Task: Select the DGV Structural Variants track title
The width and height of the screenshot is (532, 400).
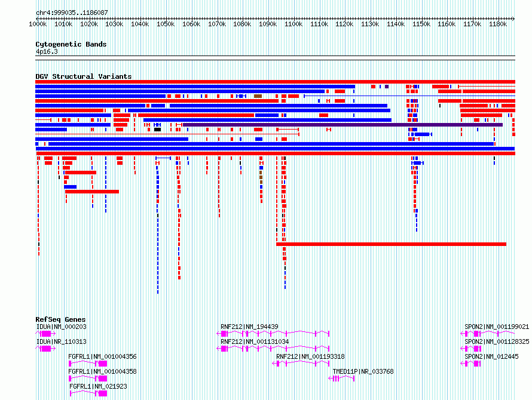Action: click(x=84, y=76)
